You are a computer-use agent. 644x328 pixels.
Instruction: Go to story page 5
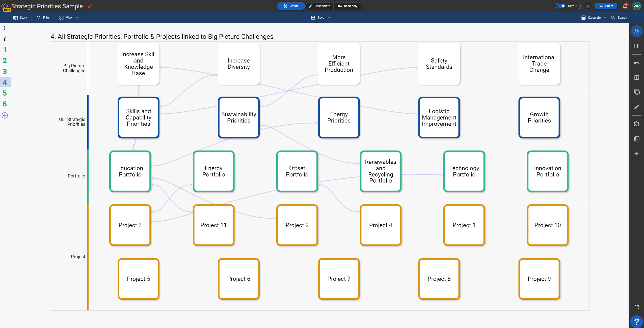point(5,93)
